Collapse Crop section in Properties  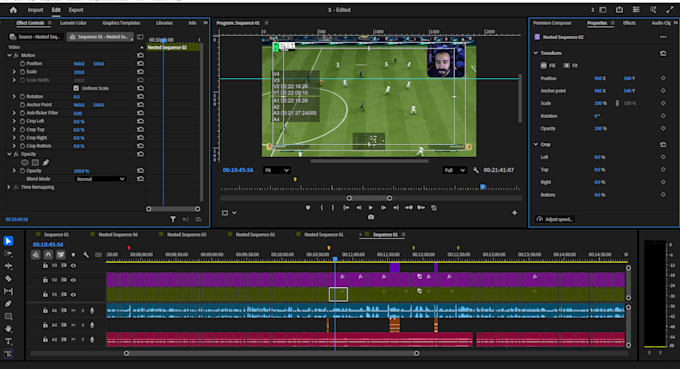coord(536,144)
